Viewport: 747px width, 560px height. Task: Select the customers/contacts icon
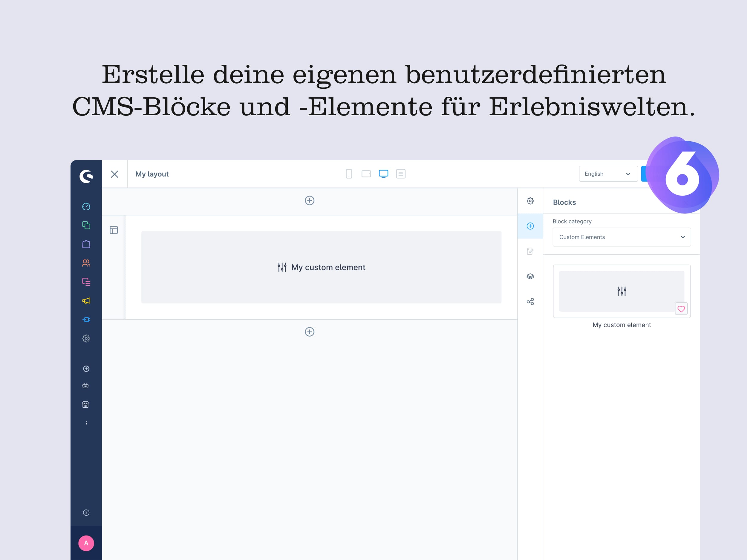[85, 263]
